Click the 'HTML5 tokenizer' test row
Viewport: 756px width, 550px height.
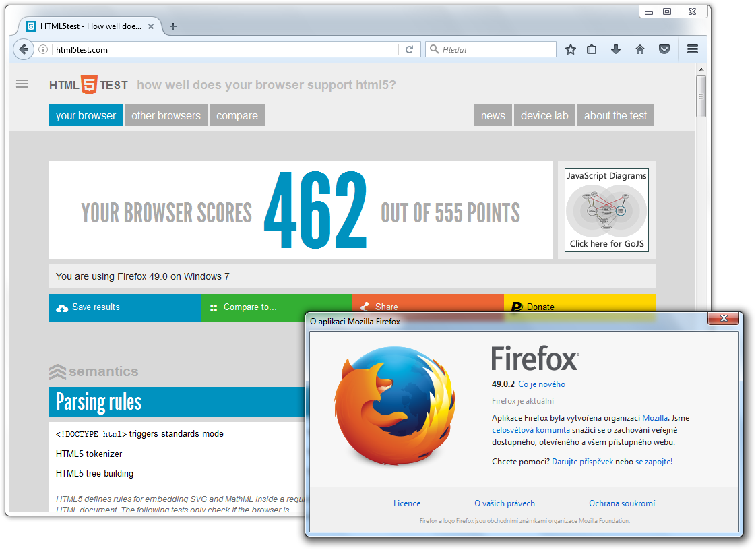(89, 454)
